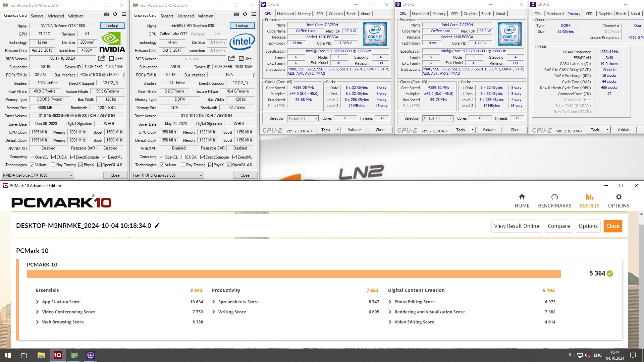Click Options button in PCMark result

(588, 226)
